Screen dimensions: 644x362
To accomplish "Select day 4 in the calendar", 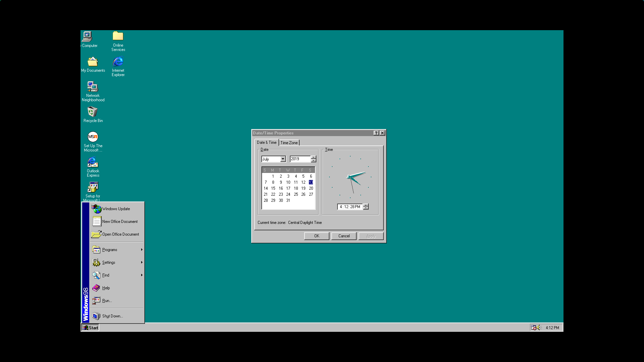I will tap(296, 176).
